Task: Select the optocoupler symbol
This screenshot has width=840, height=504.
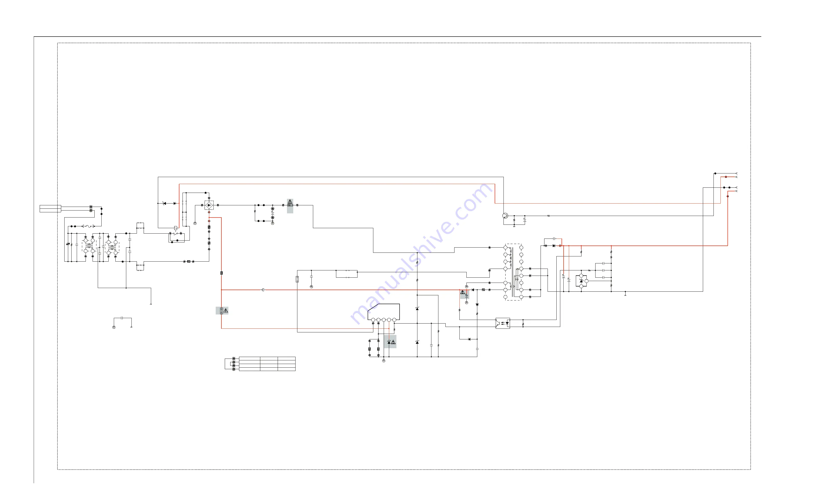Action: click(502, 323)
